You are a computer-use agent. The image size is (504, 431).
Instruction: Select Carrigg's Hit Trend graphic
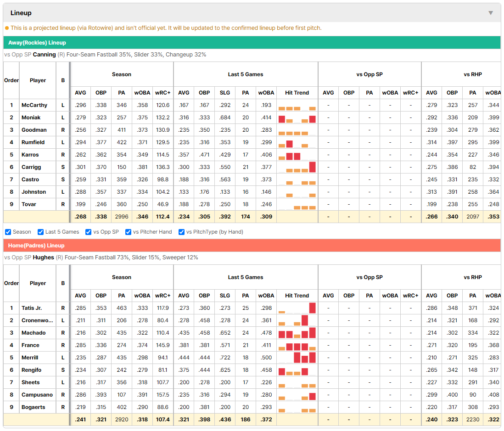click(297, 167)
